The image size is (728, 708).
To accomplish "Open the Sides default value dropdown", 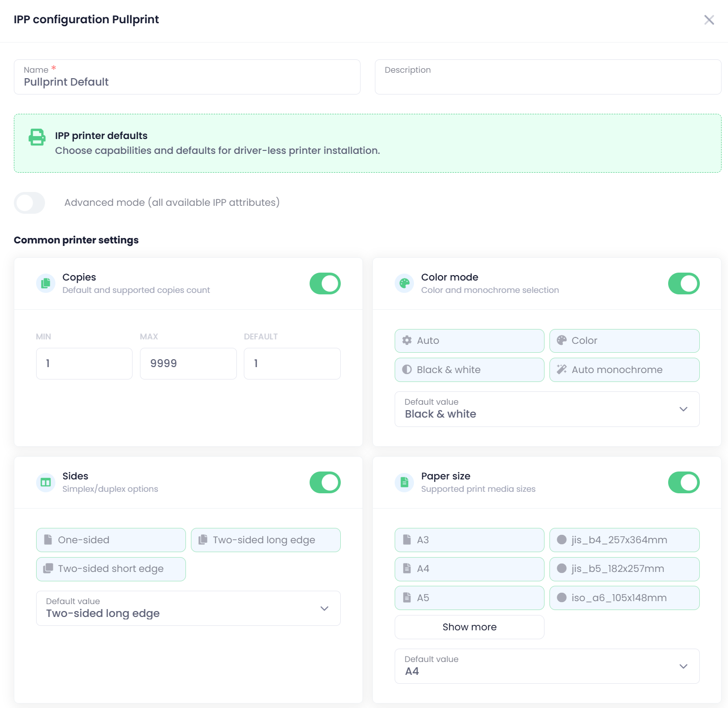I will (x=188, y=609).
